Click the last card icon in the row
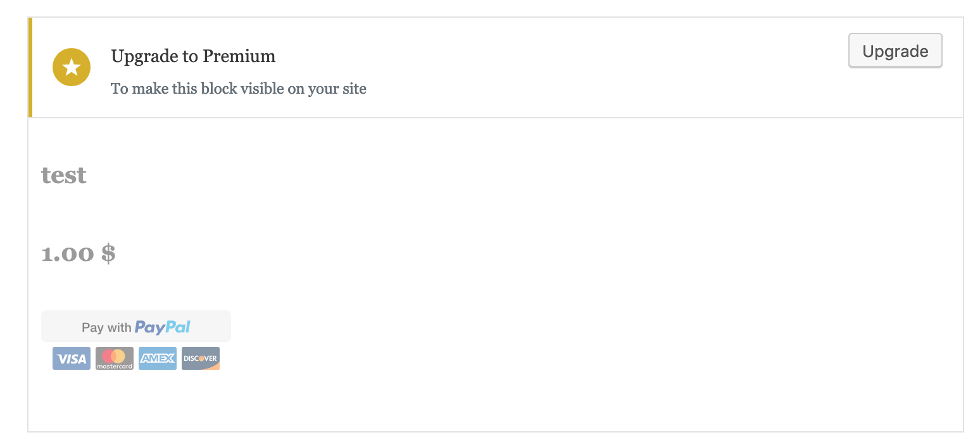The image size is (980, 442). [x=200, y=358]
